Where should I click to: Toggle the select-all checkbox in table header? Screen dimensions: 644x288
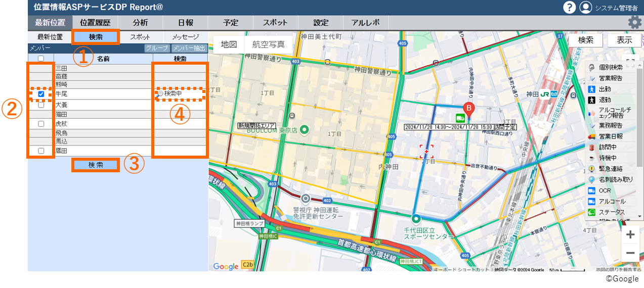[x=41, y=59]
